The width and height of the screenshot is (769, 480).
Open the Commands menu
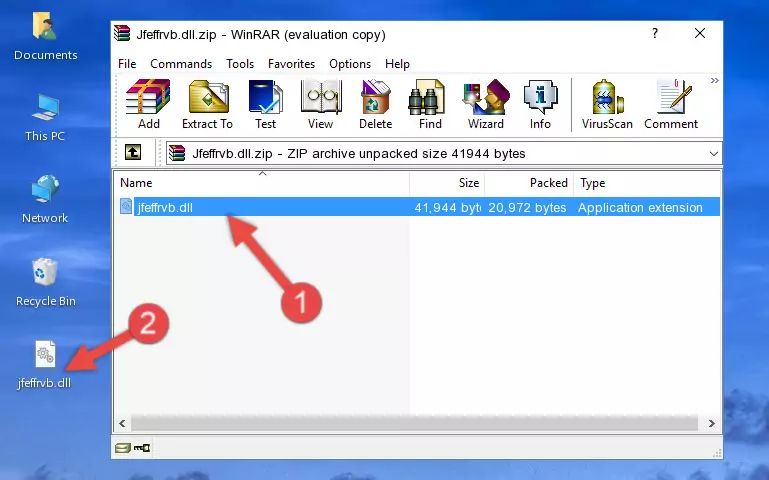pos(181,64)
